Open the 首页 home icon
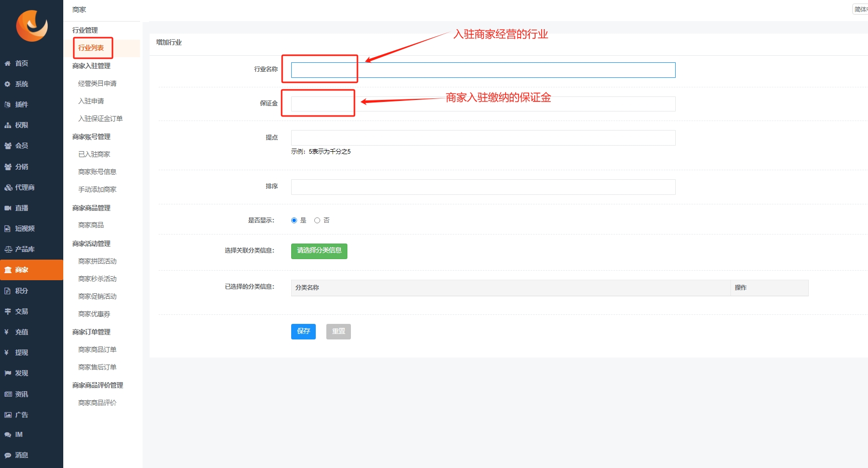868x468 pixels. tap(8, 63)
